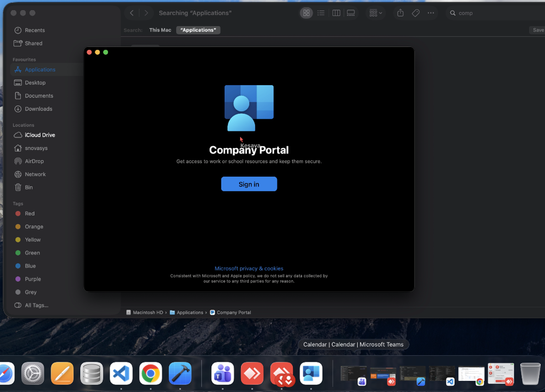Image resolution: width=545 pixels, height=392 pixels.
Task: Select the Red tag in the sidebar
Action: click(30, 214)
